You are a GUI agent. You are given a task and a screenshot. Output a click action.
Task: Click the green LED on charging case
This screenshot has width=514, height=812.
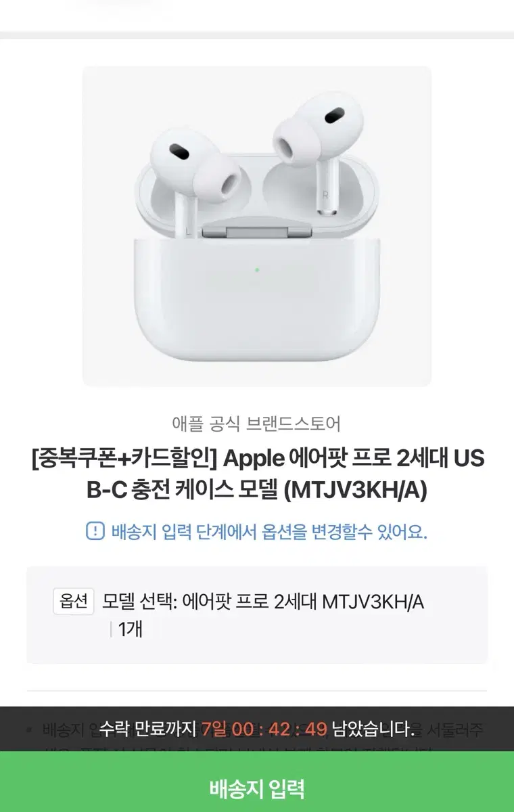[x=257, y=269]
